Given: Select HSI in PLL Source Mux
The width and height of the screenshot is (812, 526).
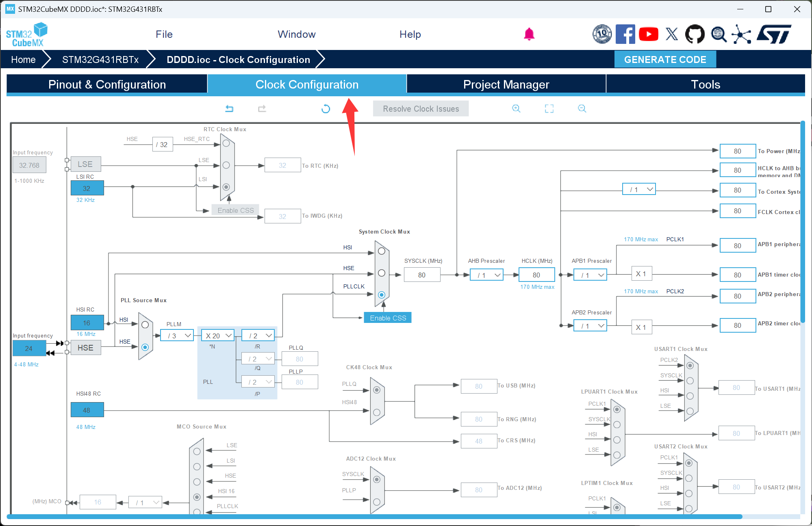Looking at the screenshot, I should coord(145,325).
